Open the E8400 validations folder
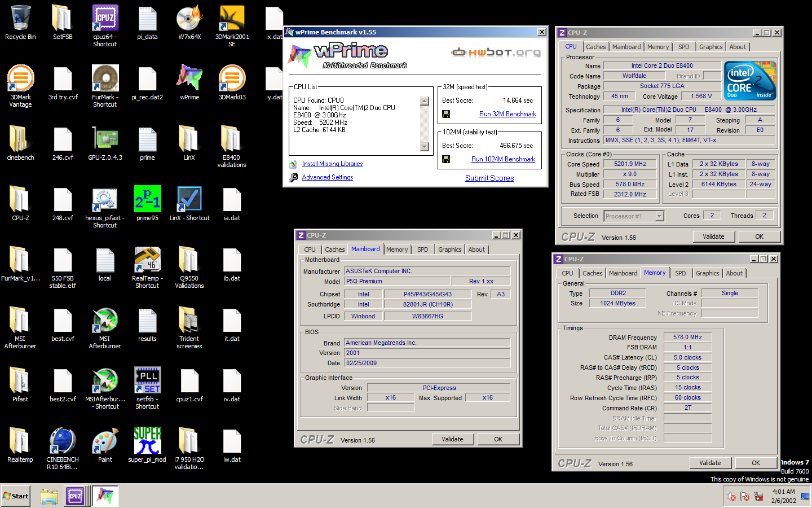 coord(232,147)
